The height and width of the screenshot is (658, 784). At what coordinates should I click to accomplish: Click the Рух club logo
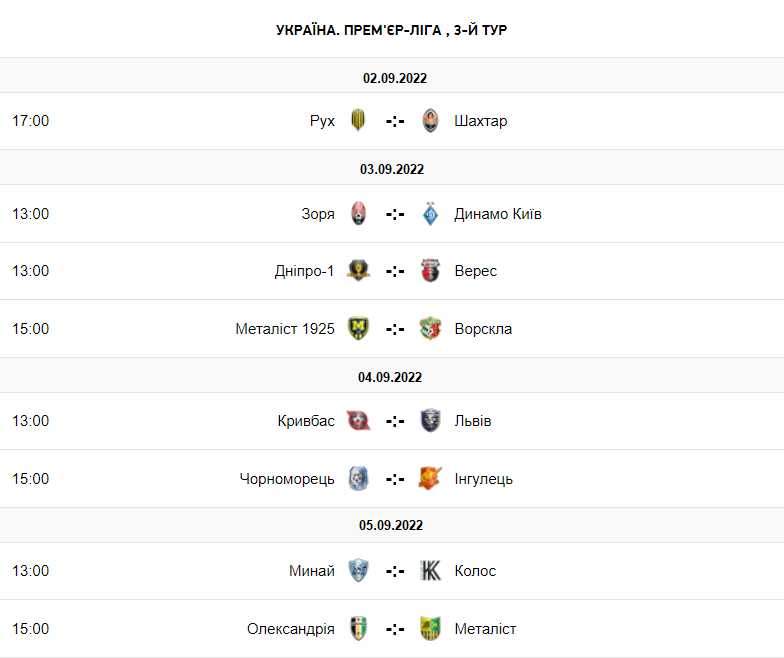click(358, 121)
